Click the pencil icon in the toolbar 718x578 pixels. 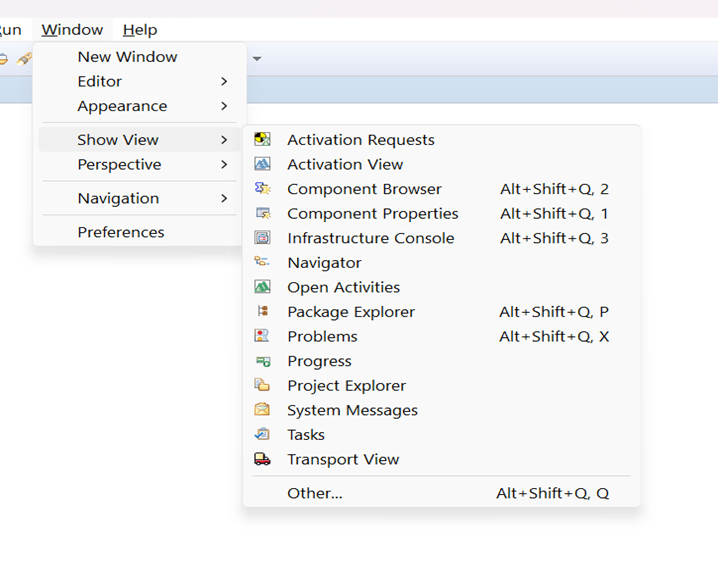[24, 59]
